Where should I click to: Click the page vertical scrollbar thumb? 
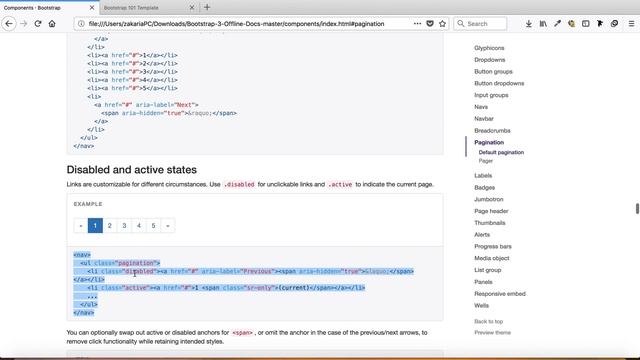click(x=637, y=208)
